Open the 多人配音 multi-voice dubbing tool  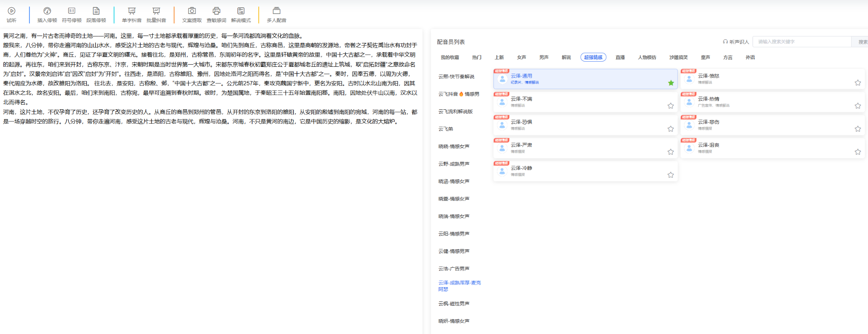click(x=276, y=15)
